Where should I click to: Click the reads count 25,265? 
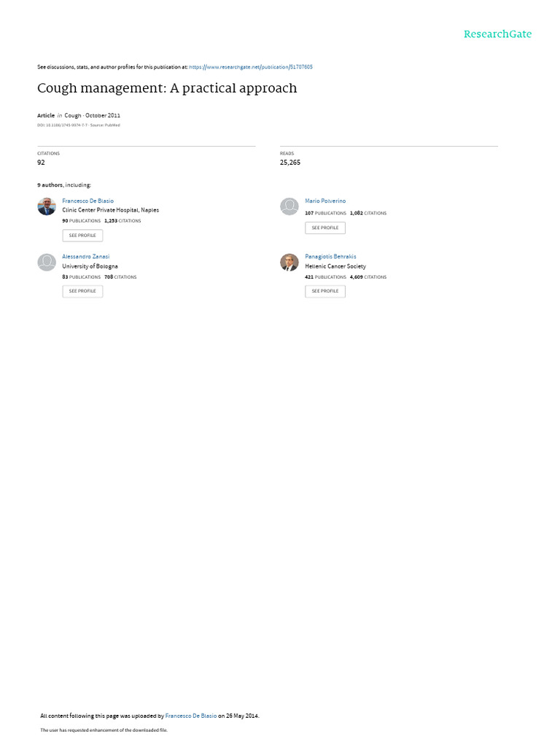(290, 163)
